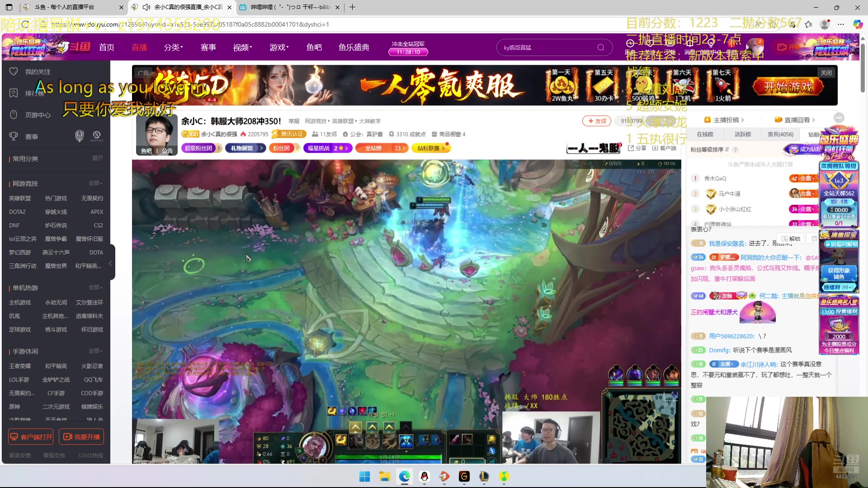Image resolution: width=868 pixels, height=488 pixels.
Task: Open 钻粉联赛 badge
Action: 431,148
